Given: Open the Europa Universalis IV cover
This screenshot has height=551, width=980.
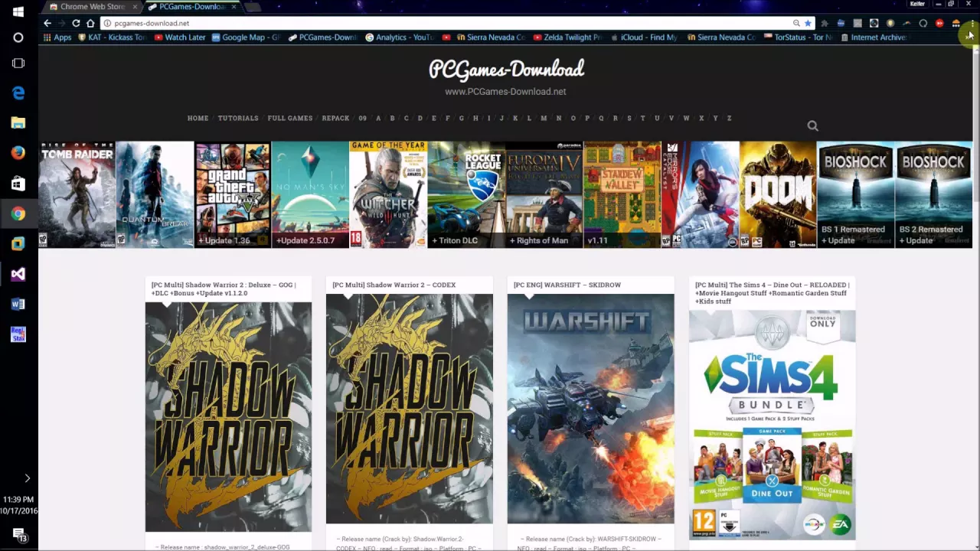Looking at the screenshot, I should pyautogui.click(x=544, y=194).
